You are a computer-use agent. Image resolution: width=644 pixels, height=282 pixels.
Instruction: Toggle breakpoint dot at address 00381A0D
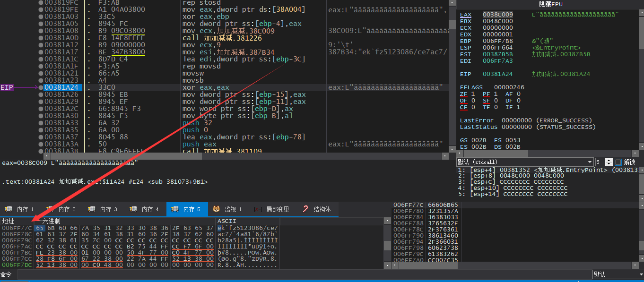[41, 38]
